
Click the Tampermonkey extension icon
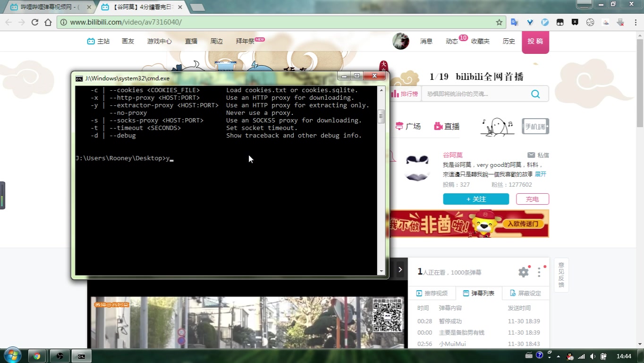pyautogui.click(x=560, y=22)
